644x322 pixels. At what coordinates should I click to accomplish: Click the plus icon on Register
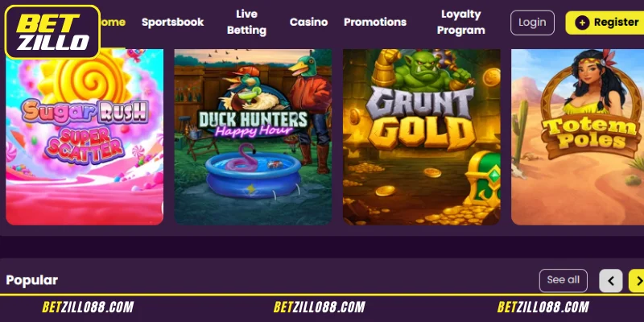point(582,23)
